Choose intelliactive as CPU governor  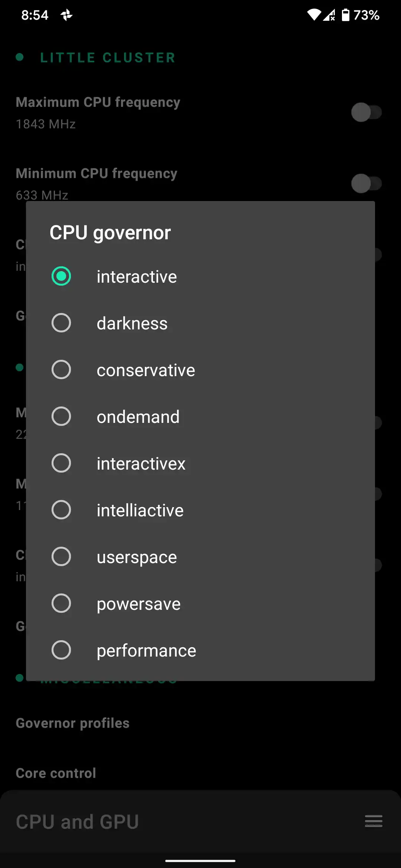coord(61,510)
